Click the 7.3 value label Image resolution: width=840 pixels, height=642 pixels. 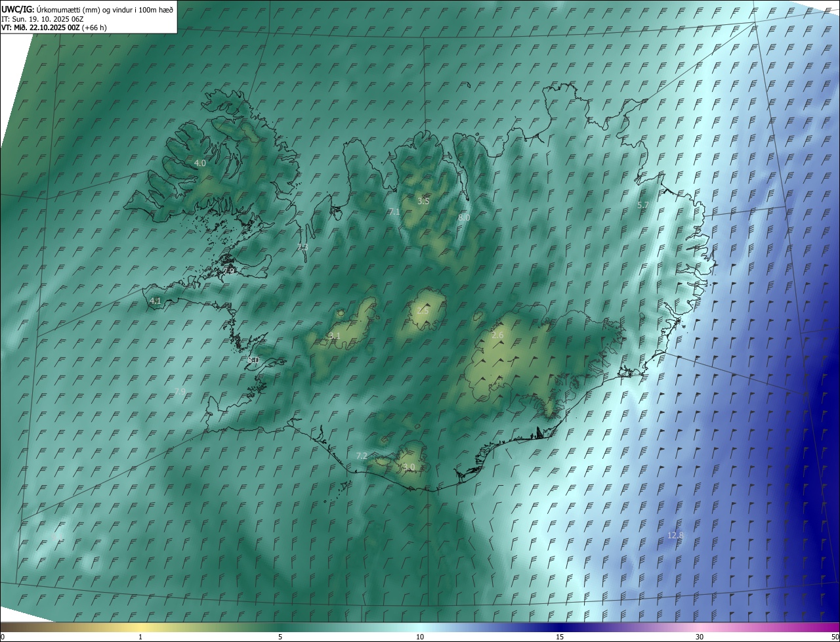click(x=303, y=247)
